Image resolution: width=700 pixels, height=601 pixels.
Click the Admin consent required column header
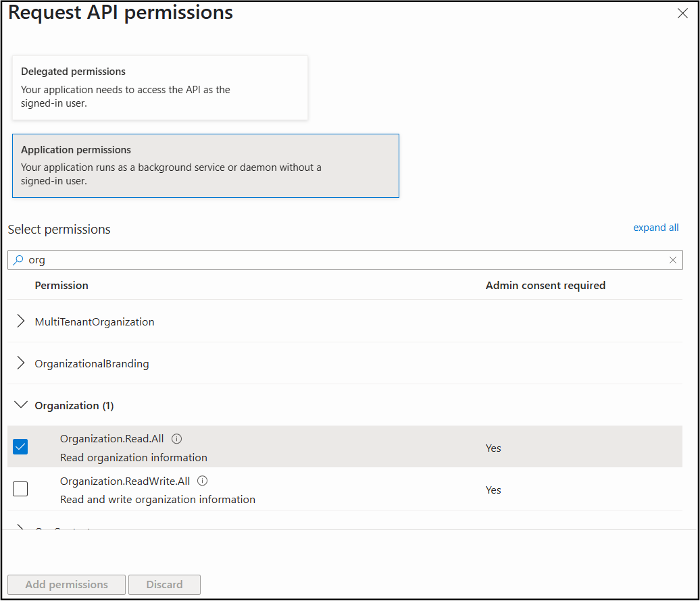(545, 285)
